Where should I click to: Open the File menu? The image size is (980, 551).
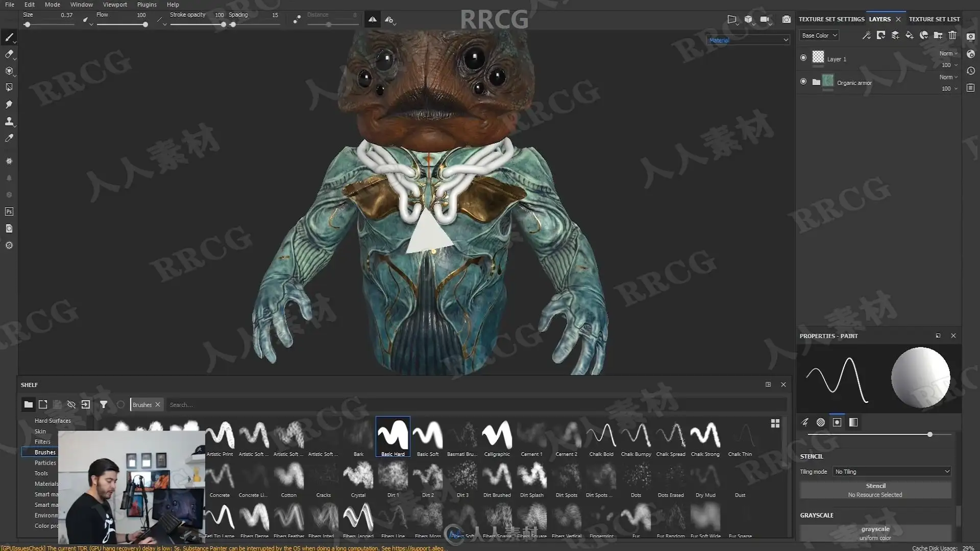[10, 5]
